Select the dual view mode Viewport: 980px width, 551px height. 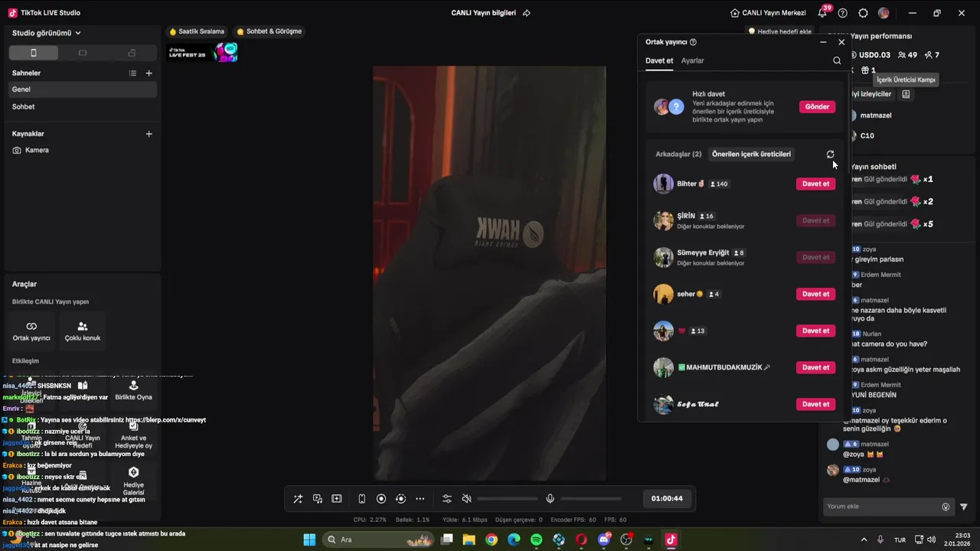[132, 53]
